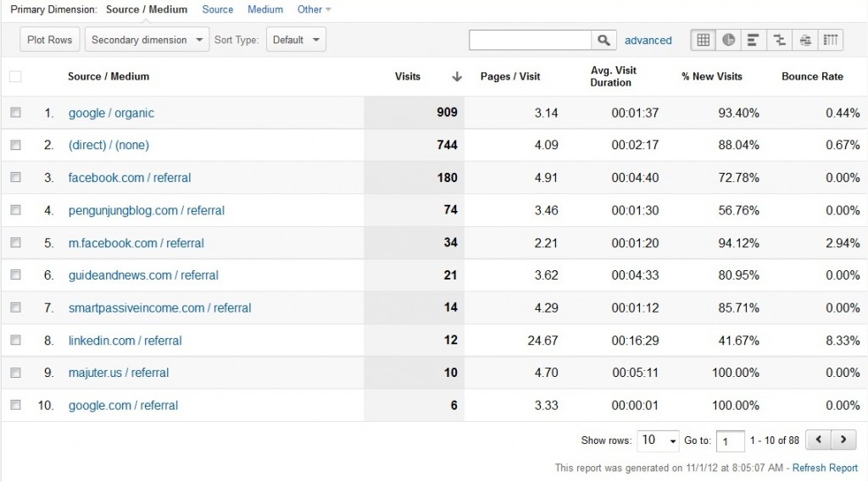Open advanced filter link

pos(648,41)
